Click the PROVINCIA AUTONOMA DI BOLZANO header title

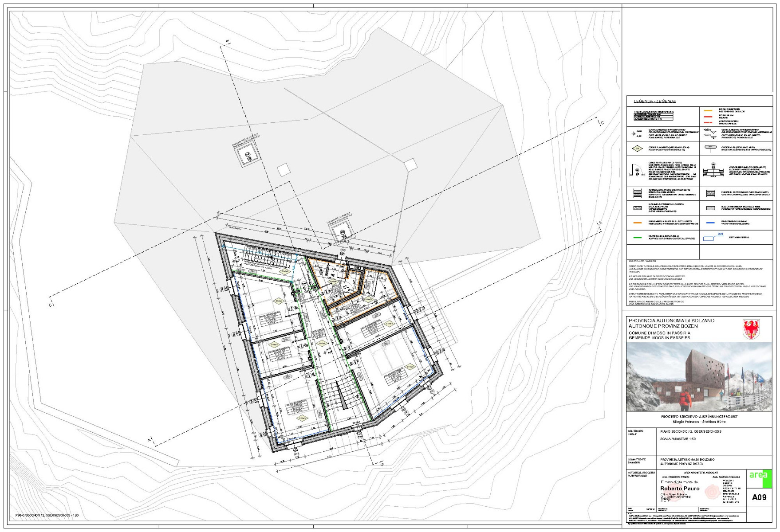tap(671, 321)
